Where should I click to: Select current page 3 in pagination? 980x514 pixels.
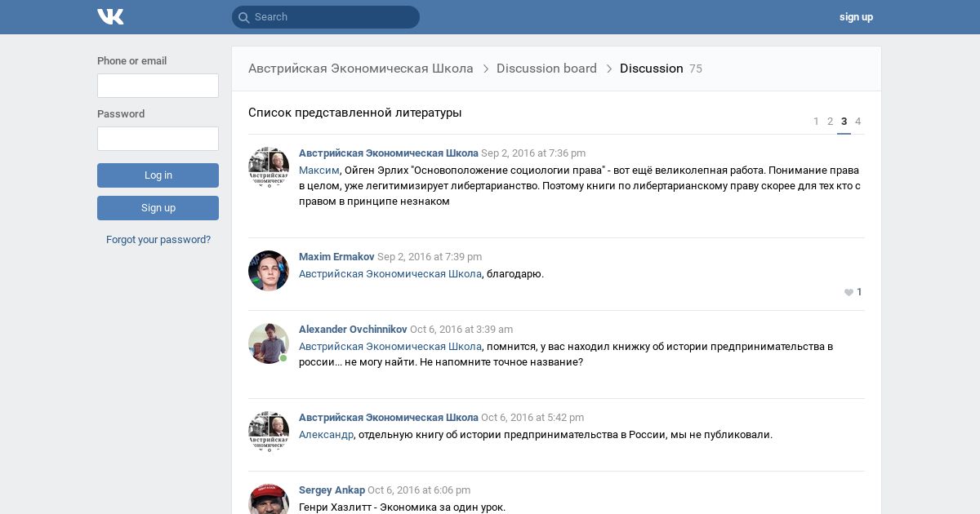(x=844, y=122)
